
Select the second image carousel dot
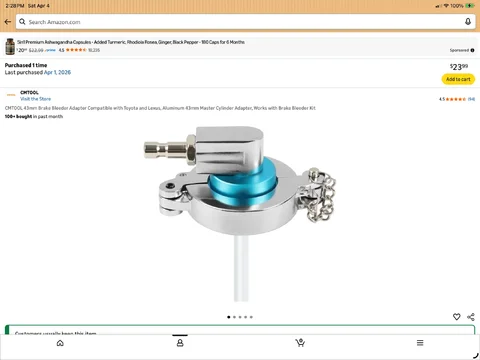(234, 317)
